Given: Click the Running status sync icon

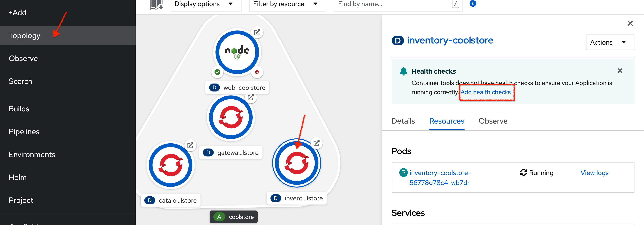Looking at the screenshot, I should (x=524, y=172).
